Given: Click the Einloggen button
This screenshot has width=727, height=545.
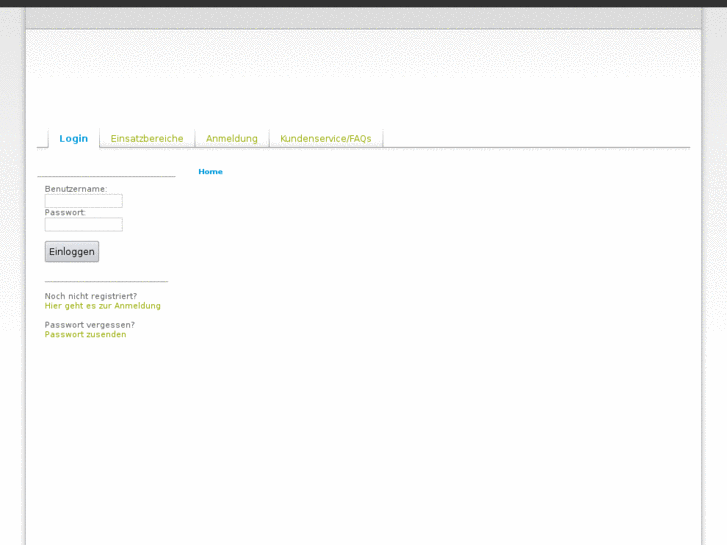Looking at the screenshot, I should (x=72, y=251).
